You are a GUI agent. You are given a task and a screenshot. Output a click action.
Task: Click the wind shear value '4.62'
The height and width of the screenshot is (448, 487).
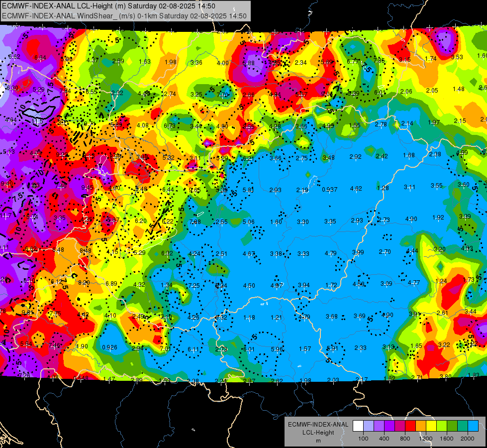click(356, 188)
